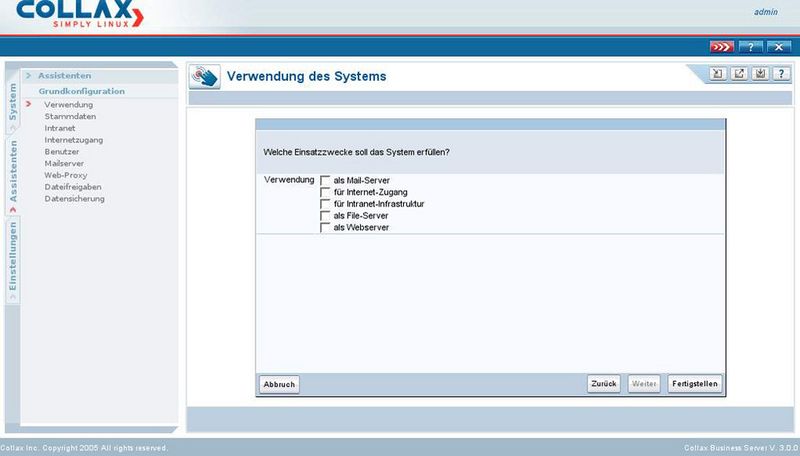
Task: Click the 'Collax Business Server' version text in footer
Action: (741, 448)
